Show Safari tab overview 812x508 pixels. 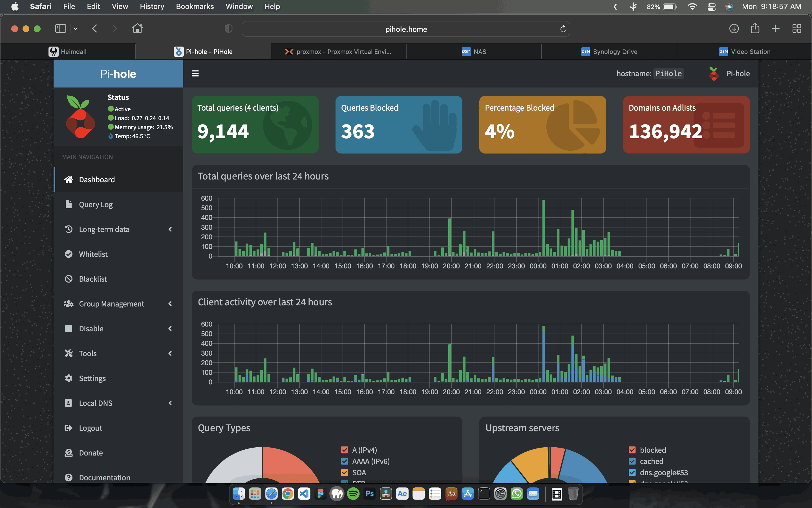pos(796,29)
